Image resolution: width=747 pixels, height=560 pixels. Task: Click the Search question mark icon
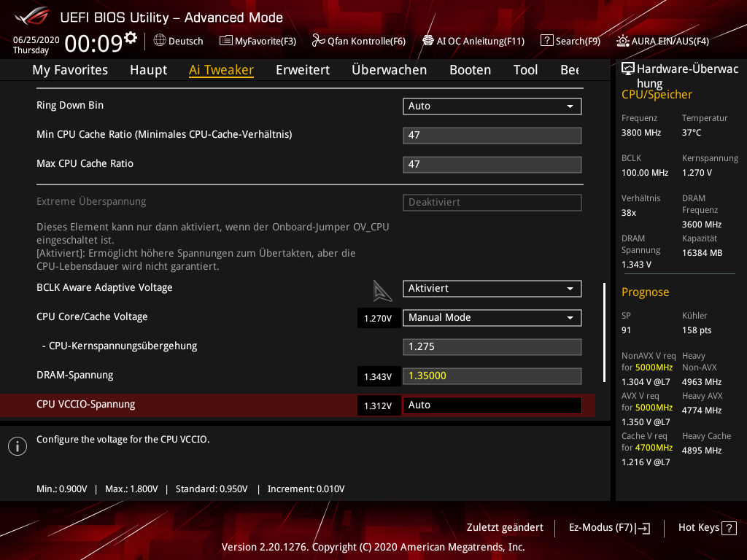click(x=547, y=41)
